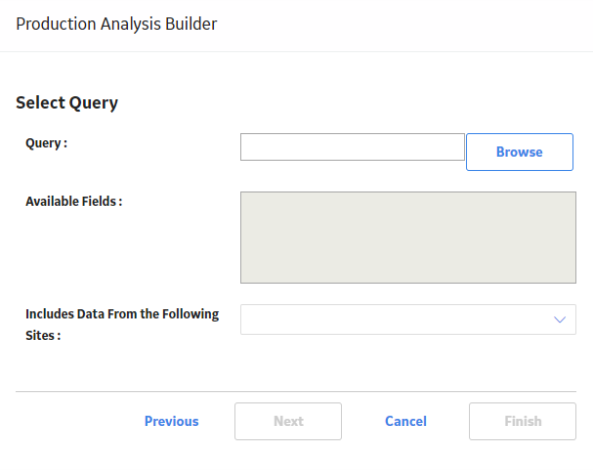The image size is (593, 470).
Task: Click the Next button
Action: point(288,421)
